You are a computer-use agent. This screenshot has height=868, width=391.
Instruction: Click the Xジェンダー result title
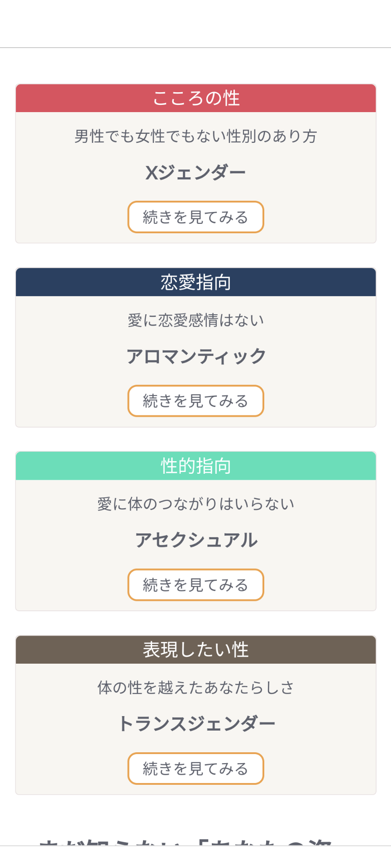pos(195,173)
